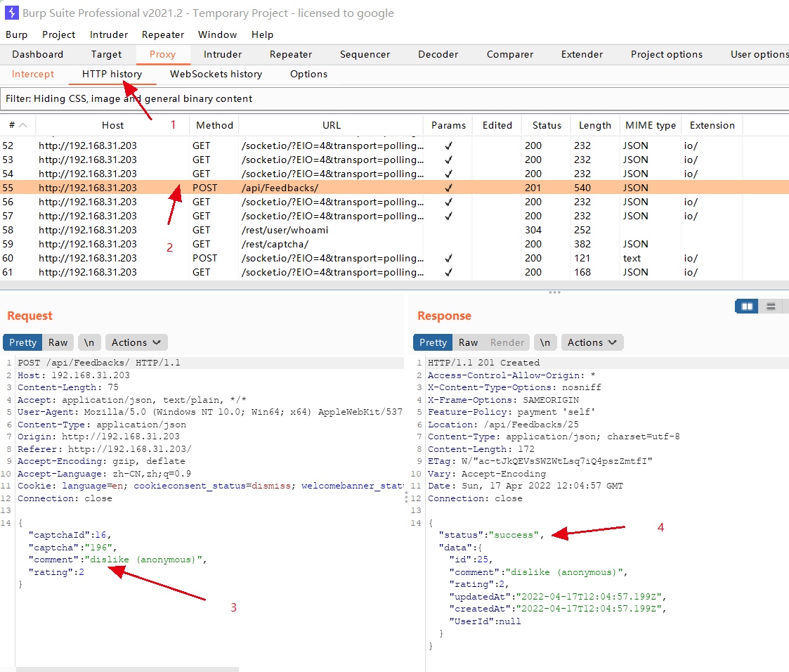The width and height of the screenshot is (789, 672).
Task: Select the side-by-side layout icon in Response header
Action: point(746,306)
